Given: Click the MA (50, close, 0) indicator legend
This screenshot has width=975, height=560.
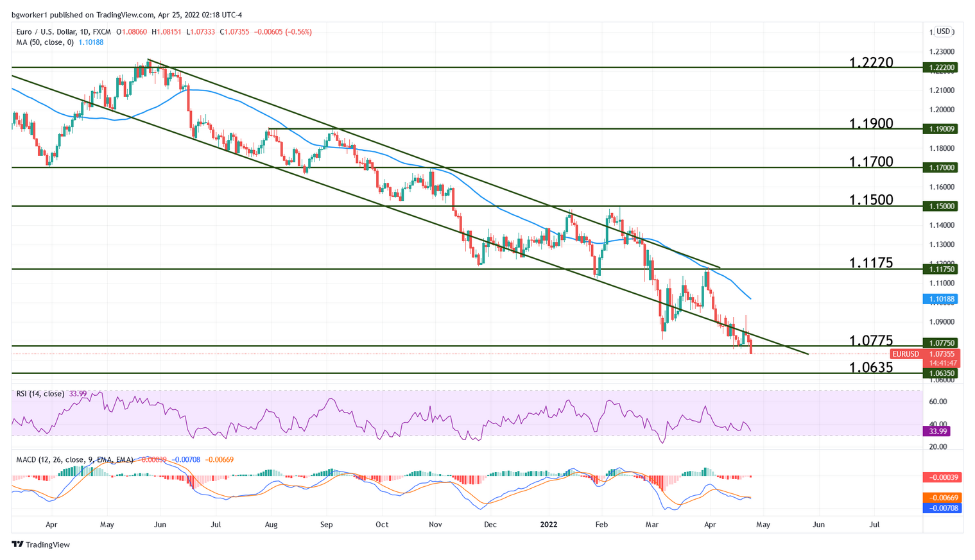Looking at the screenshot, I should point(45,42).
